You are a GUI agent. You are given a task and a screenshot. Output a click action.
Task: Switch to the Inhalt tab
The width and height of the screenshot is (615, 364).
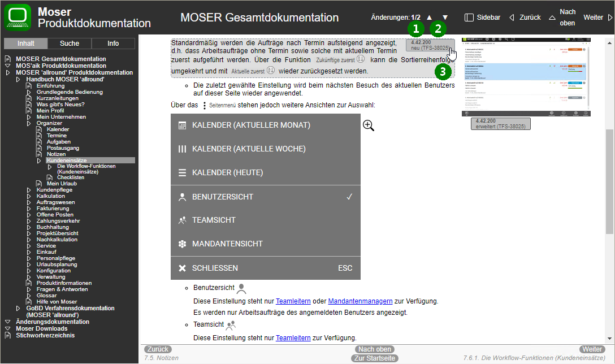[26, 44]
